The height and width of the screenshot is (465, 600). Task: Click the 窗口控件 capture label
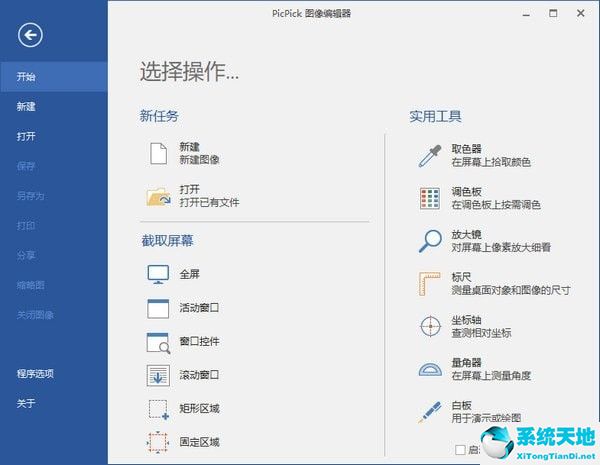[199, 341]
